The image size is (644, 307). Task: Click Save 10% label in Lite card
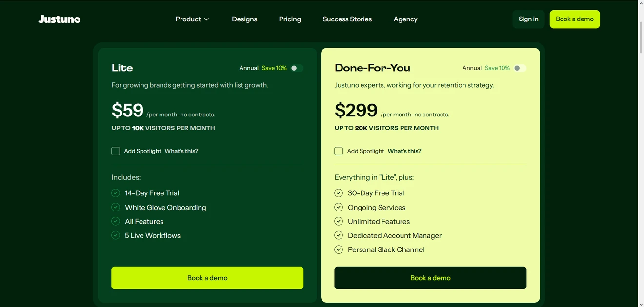tap(274, 68)
